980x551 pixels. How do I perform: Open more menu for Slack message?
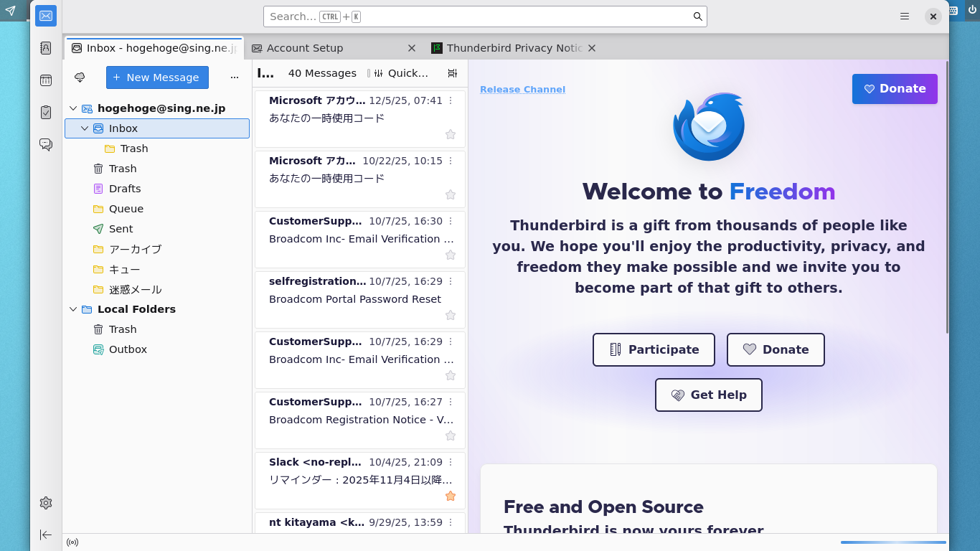[451, 462]
